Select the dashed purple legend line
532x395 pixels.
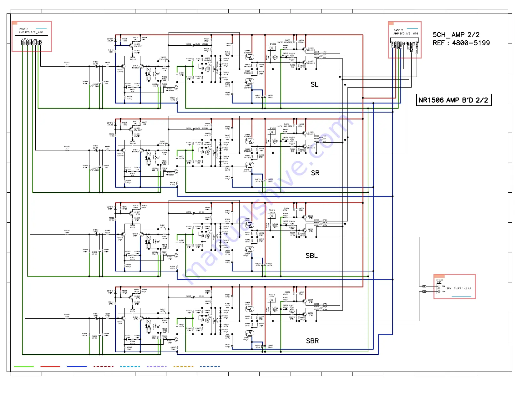(157, 367)
